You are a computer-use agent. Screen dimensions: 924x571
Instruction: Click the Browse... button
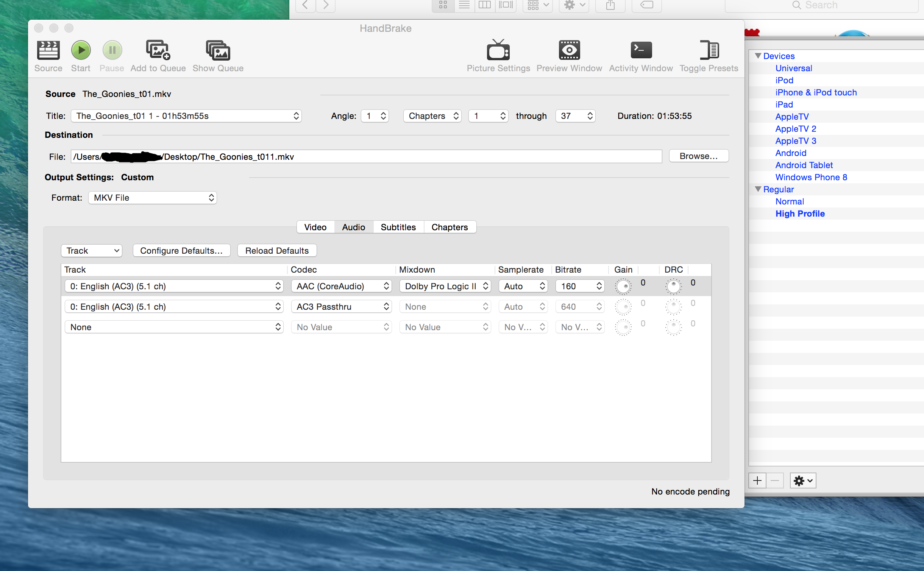click(x=699, y=156)
